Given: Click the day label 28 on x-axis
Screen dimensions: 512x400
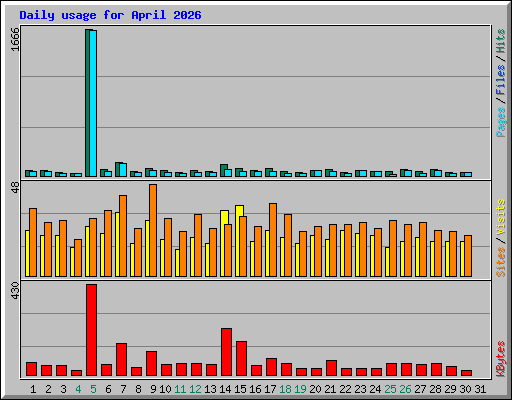Looking at the screenshot, I should click(x=435, y=389).
